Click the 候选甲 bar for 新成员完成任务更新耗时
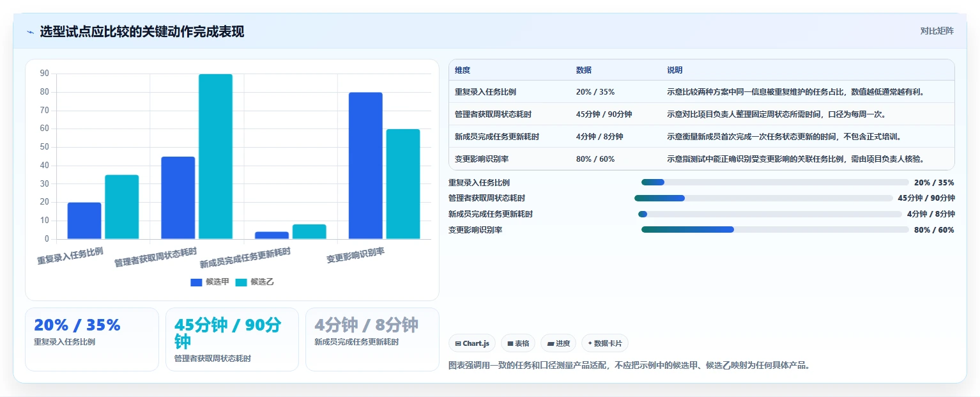This screenshot has width=980, height=397. click(x=272, y=235)
